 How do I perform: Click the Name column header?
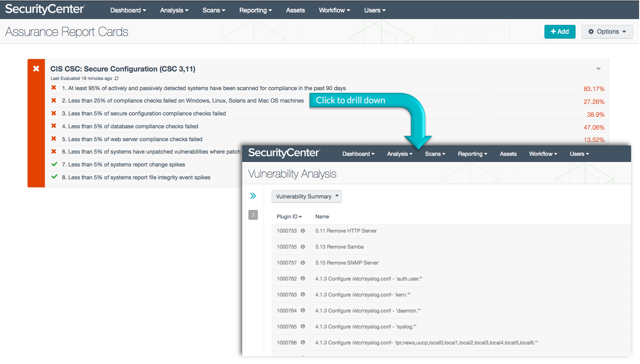(322, 217)
